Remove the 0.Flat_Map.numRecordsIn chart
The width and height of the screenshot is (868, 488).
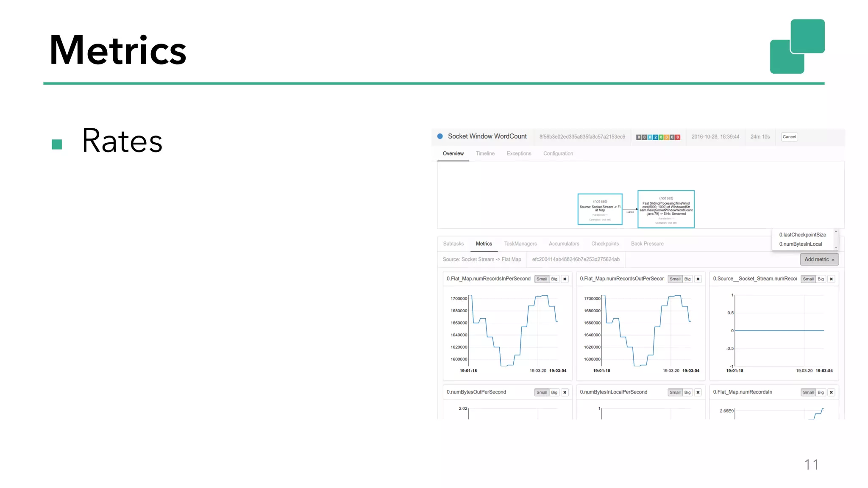(x=831, y=392)
